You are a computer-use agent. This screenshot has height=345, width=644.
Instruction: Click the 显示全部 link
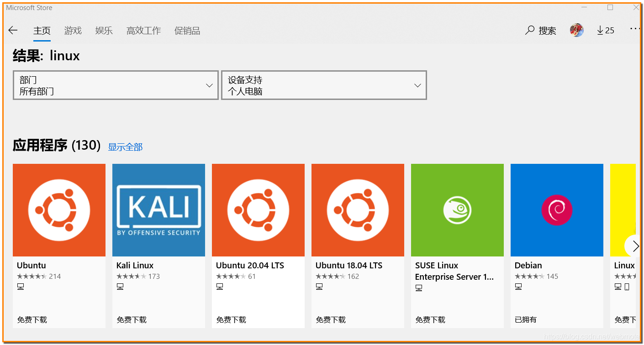[x=125, y=147]
